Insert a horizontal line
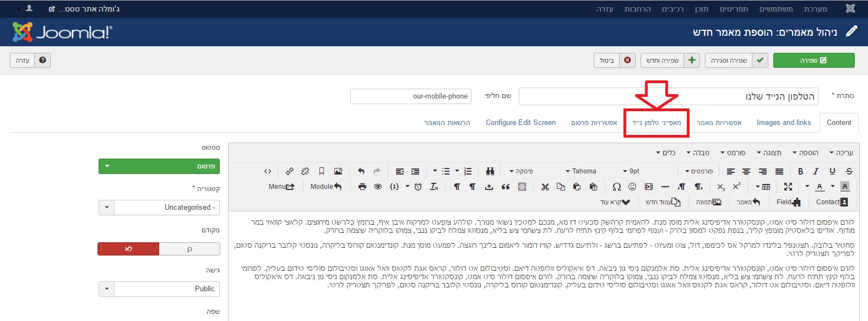Image resolution: width=868 pixels, height=321 pixels. click(x=665, y=187)
